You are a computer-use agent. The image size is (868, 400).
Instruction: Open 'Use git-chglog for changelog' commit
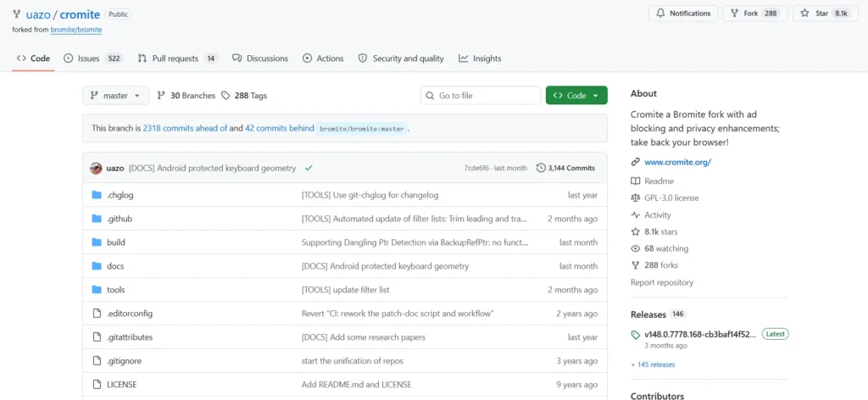click(370, 195)
